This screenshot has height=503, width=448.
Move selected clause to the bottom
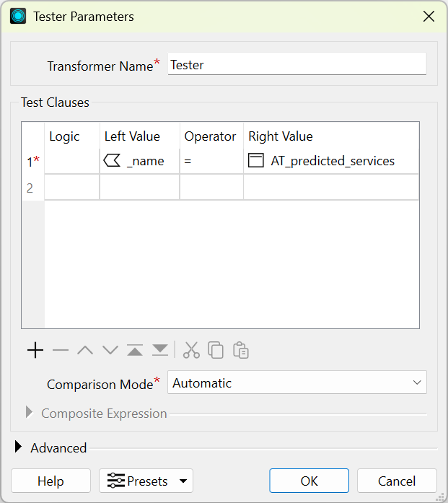click(x=160, y=350)
